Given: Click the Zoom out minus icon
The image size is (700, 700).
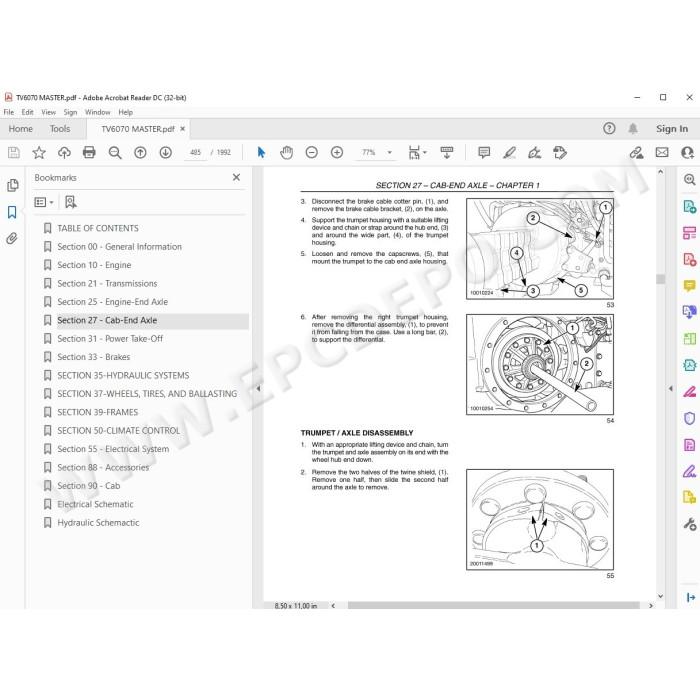Looking at the screenshot, I should pos(312,153).
